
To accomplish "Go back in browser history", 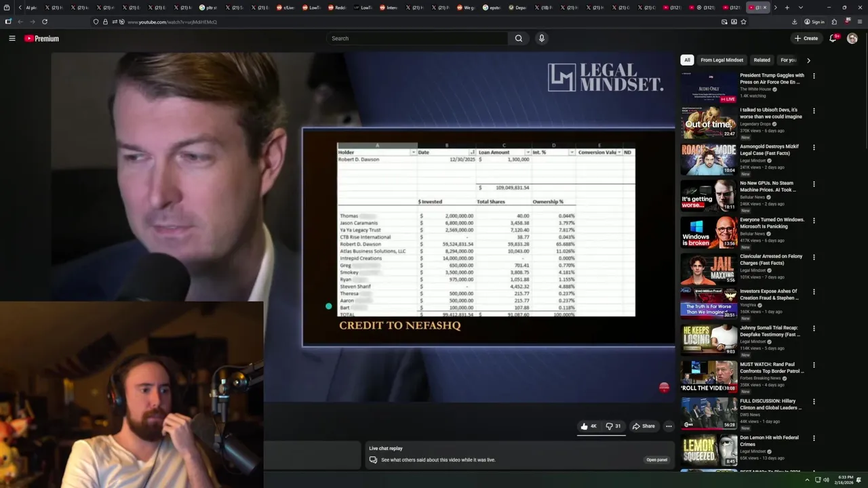I will [20, 22].
